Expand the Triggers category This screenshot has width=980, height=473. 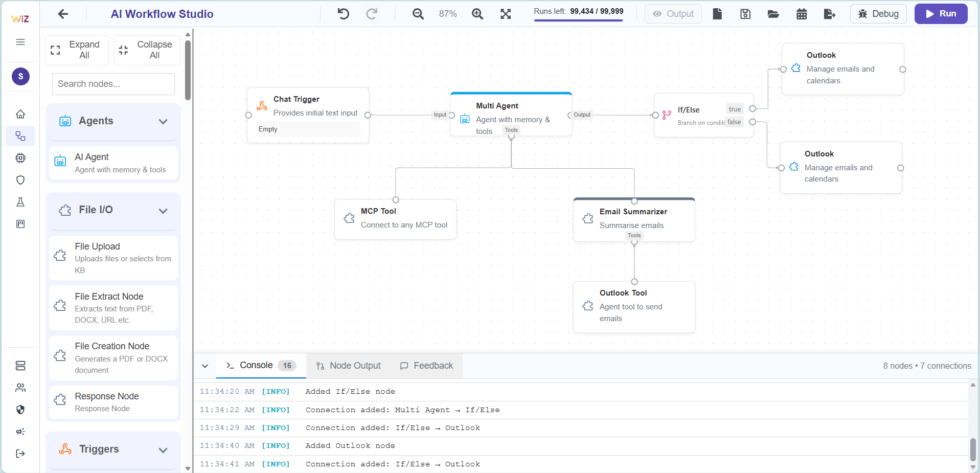pyautogui.click(x=164, y=451)
